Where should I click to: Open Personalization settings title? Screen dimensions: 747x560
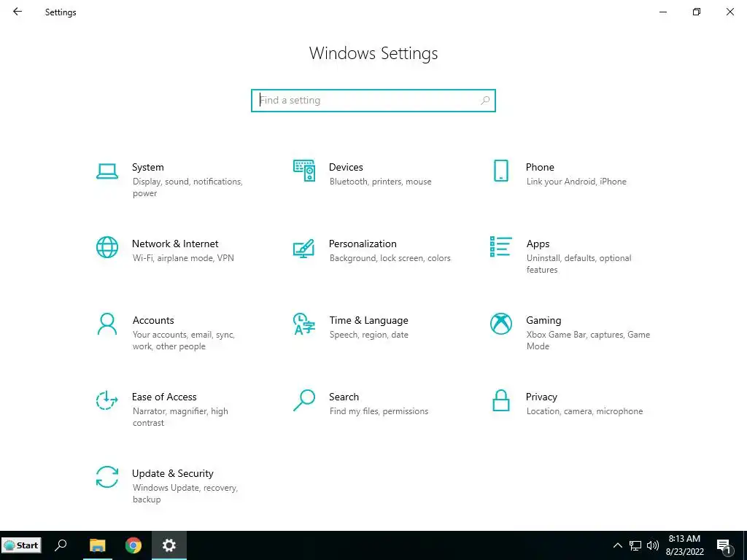click(x=363, y=244)
